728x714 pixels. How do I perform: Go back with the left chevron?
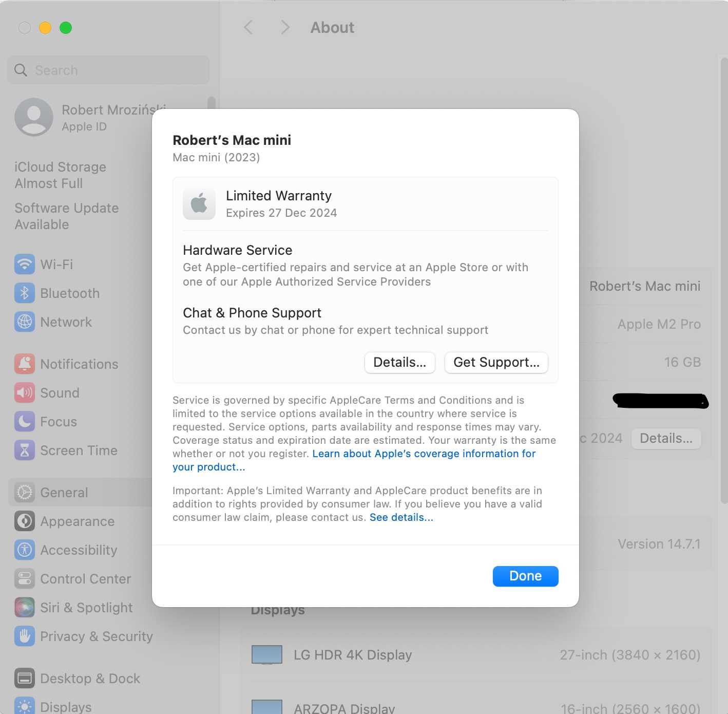pos(248,27)
